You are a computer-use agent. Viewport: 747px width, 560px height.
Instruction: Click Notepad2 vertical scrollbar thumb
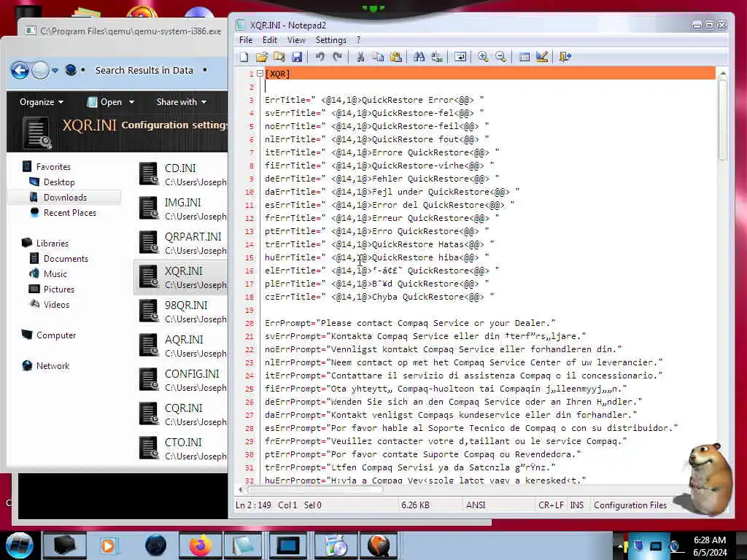pyautogui.click(x=722, y=120)
